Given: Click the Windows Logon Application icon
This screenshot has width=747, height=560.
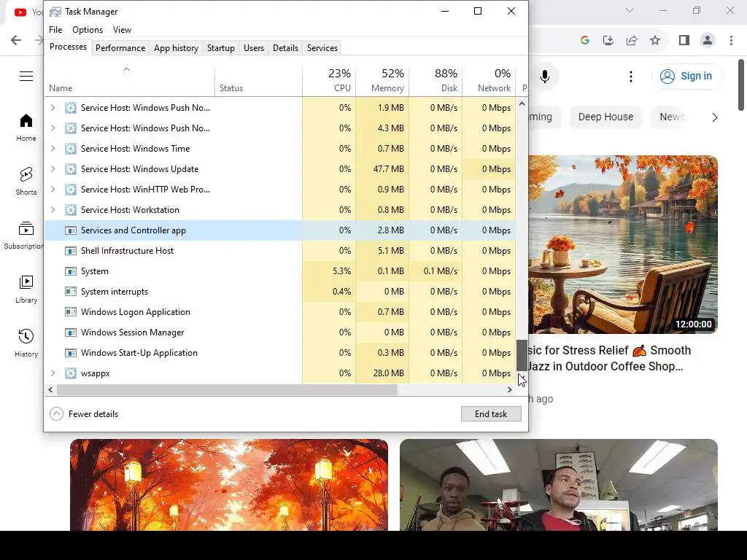Looking at the screenshot, I should 71,312.
